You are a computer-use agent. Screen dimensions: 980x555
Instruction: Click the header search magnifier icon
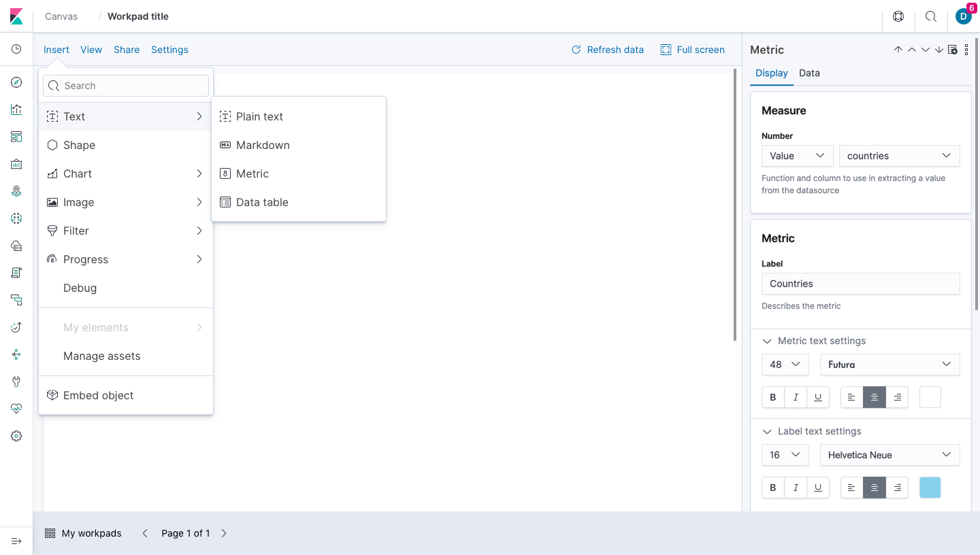tap(931, 16)
